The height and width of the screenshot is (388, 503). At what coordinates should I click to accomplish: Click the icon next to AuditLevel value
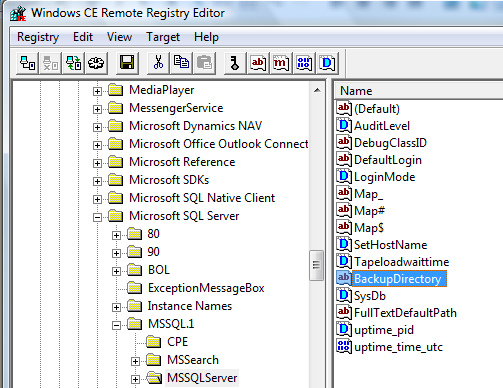344,125
